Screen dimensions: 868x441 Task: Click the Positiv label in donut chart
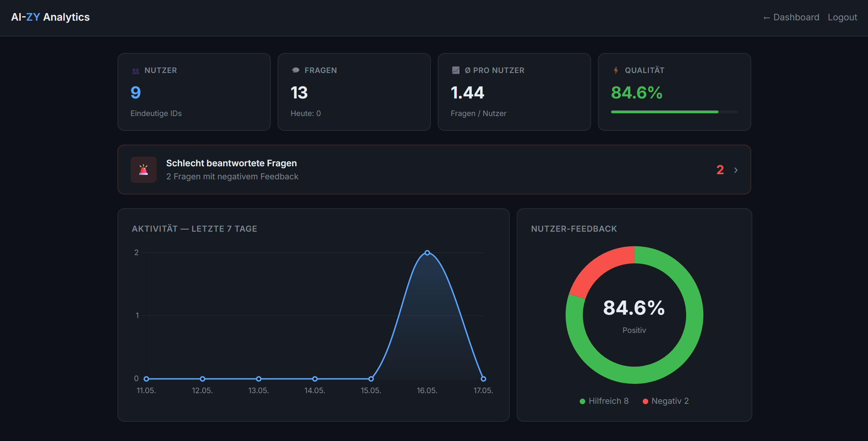(x=634, y=330)
